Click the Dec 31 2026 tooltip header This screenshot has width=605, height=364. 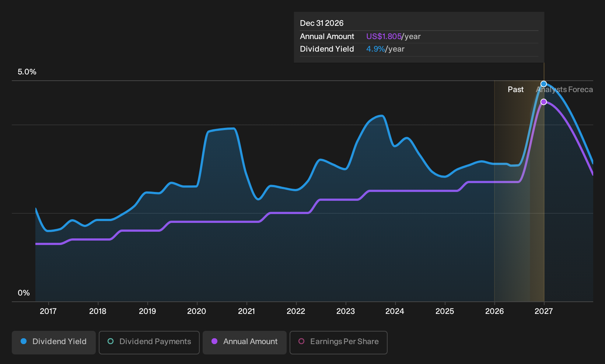point(322,23)
